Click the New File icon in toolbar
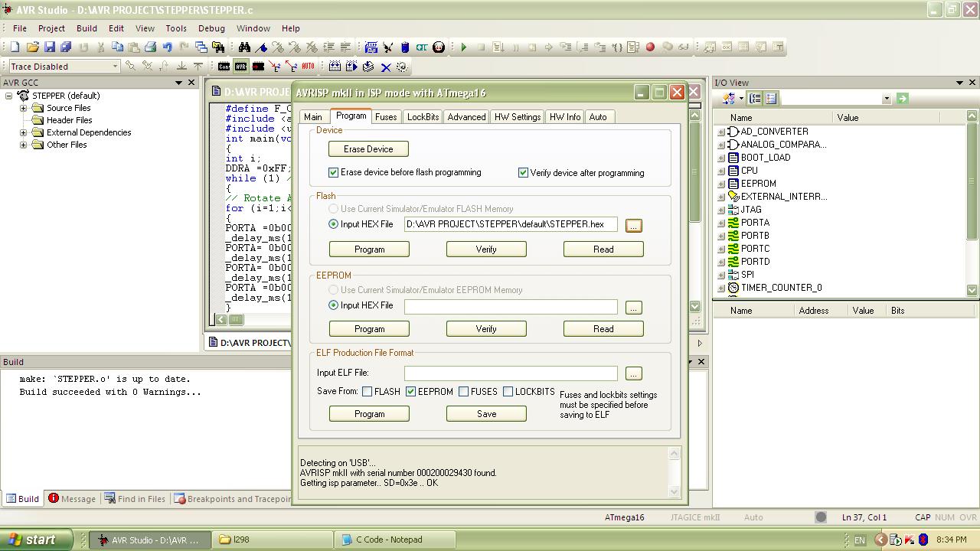 click(15, 47)
